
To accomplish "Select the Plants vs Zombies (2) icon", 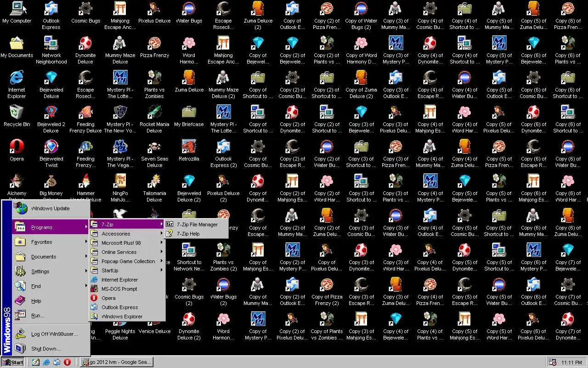I will 223,257.
